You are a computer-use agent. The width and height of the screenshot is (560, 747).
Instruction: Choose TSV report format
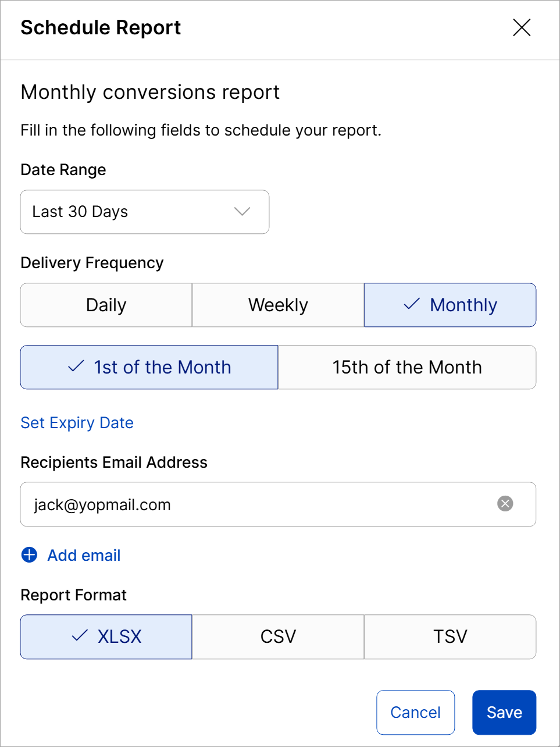(x=450, y=636)
